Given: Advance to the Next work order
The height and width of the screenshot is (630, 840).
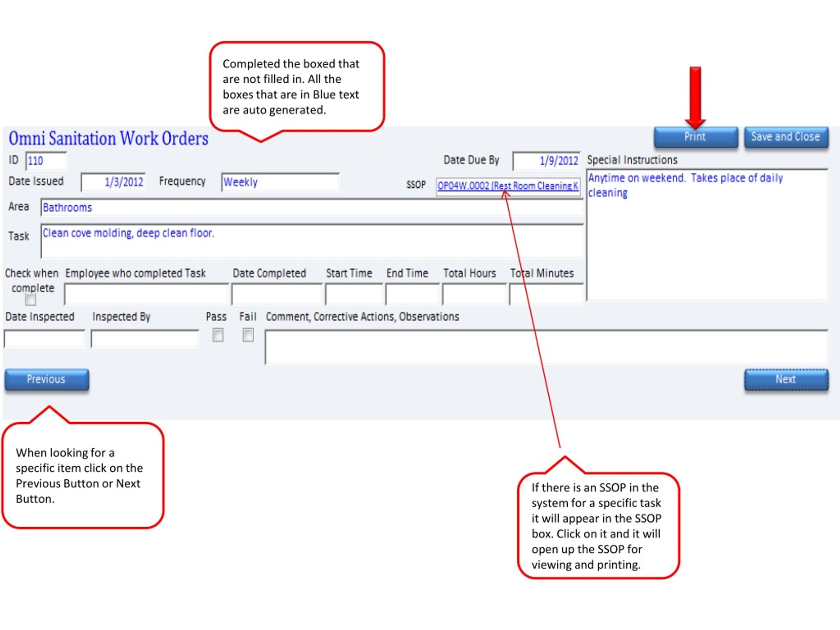Looking at the screenshot, I should point(786,379).
